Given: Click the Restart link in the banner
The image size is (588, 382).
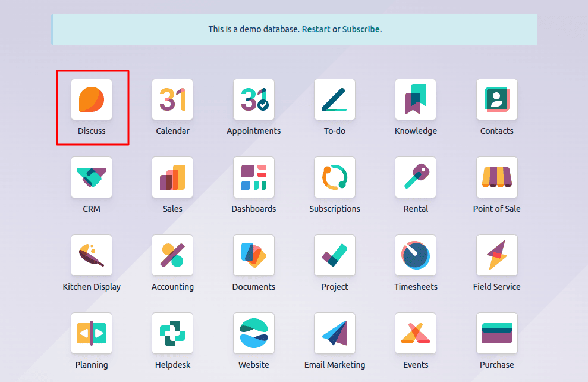Looking at the screenshot, I should coord(316,29).
